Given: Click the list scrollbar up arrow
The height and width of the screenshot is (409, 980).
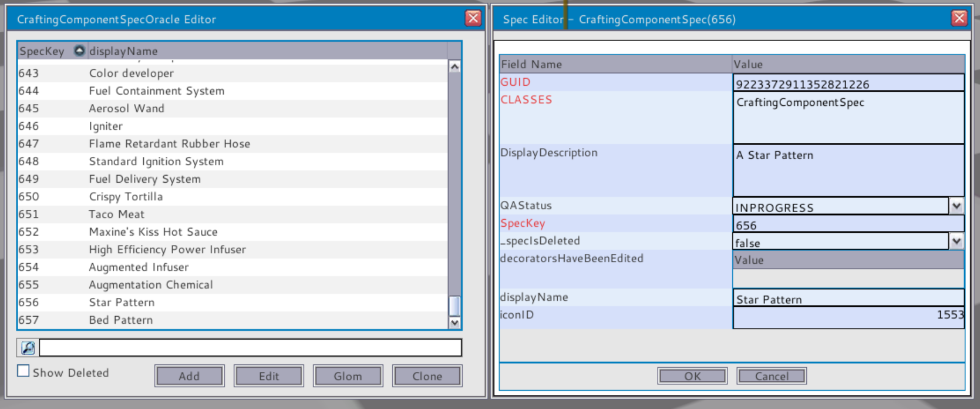Looking at the screenshot, I should tap(454, 67).
